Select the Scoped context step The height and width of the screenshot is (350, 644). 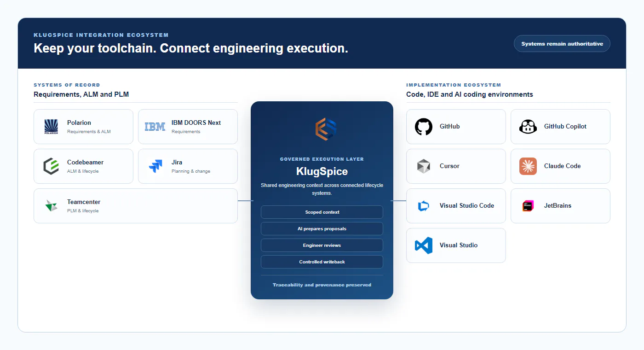pyautogui.click(x=322, y=212)
